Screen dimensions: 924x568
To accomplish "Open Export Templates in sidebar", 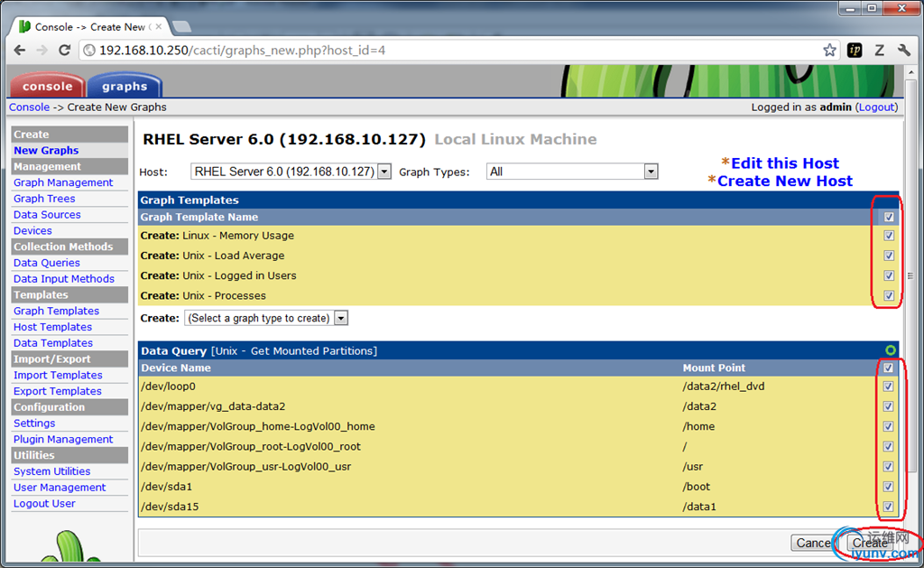I will pyautogui.click(x=57, y=391).
